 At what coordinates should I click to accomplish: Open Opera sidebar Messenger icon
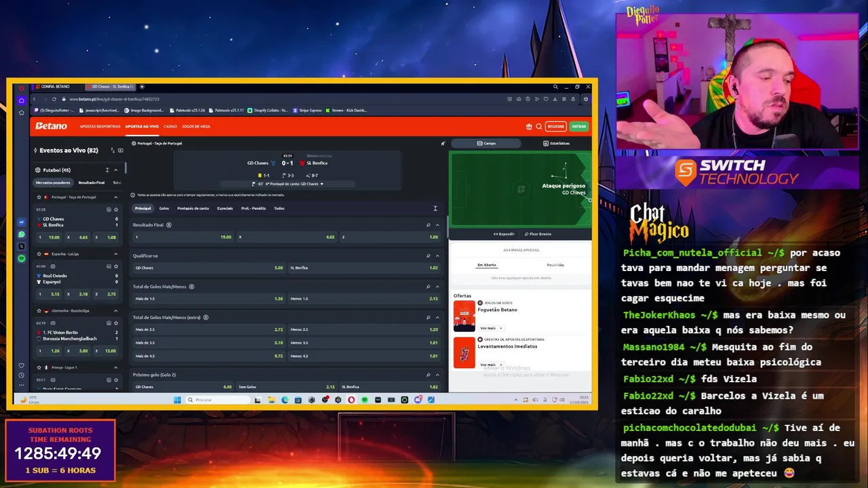click(22, 222)
